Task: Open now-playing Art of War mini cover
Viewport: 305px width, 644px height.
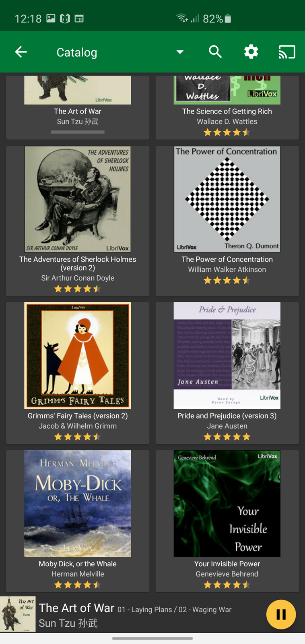Action: click(18, 614)
